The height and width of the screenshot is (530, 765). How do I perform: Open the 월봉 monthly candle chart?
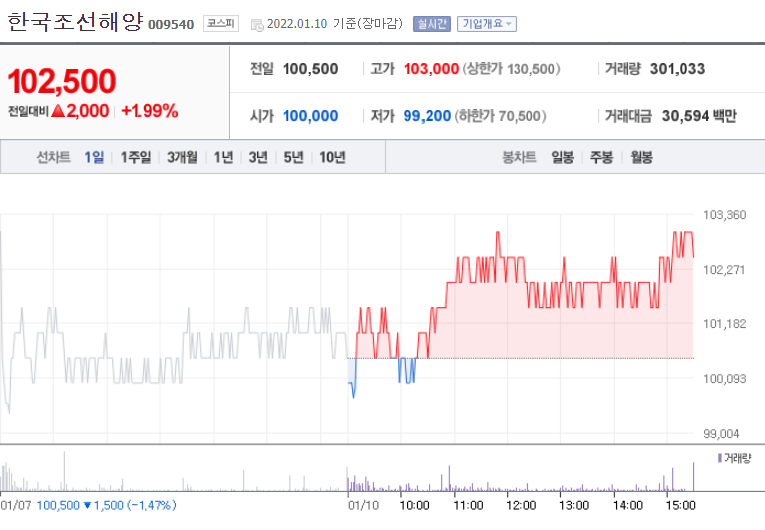pyautogui.click(x=641, y=157)
